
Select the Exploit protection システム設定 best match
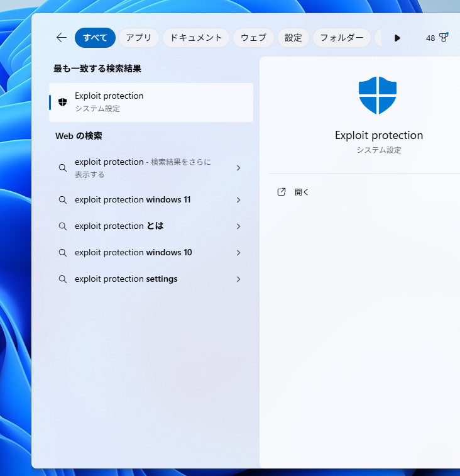pos(151,102)
